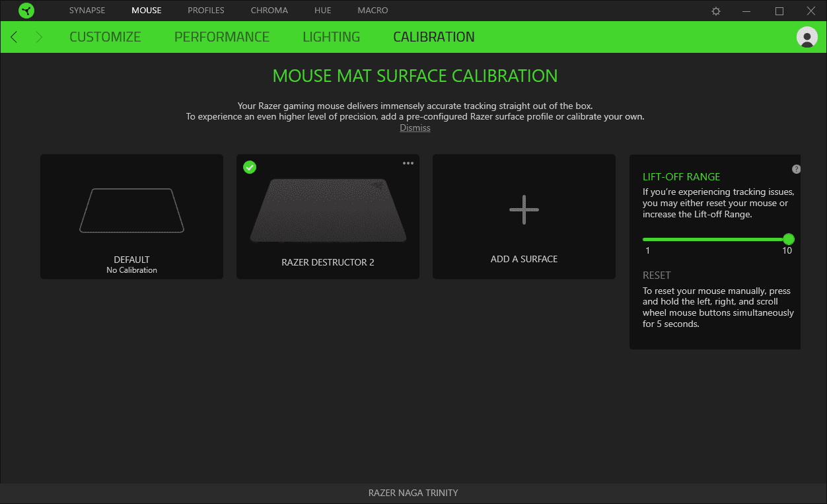Viewport: 827px width, 504px height.
Task: Select the Default surface card
Action: coord(131,217)
